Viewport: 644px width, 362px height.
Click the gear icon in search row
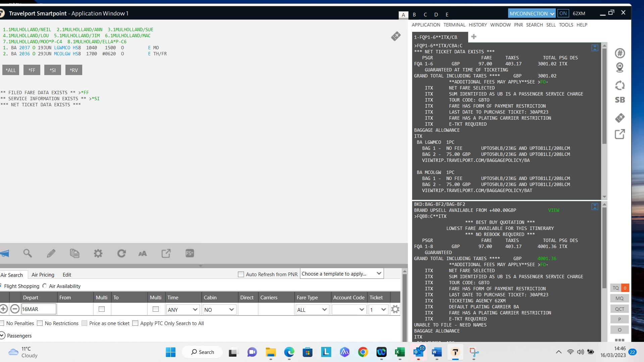click(395, 309)
